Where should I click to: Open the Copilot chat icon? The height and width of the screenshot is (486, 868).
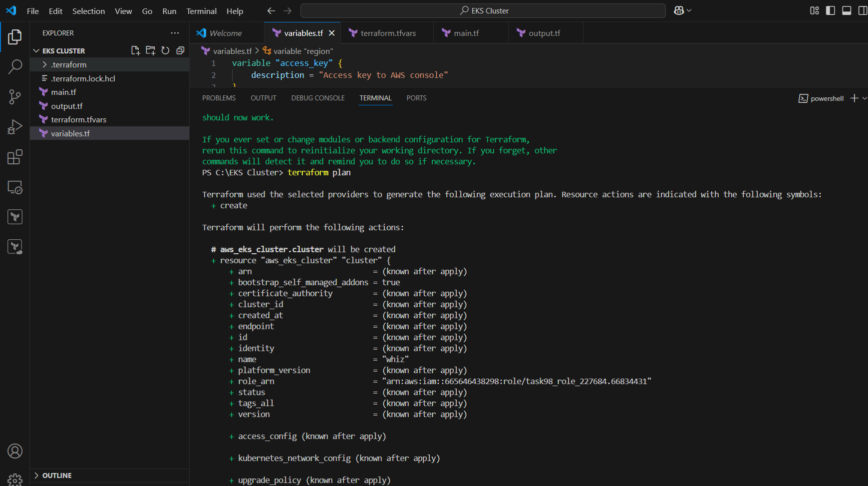pos(679,10)
